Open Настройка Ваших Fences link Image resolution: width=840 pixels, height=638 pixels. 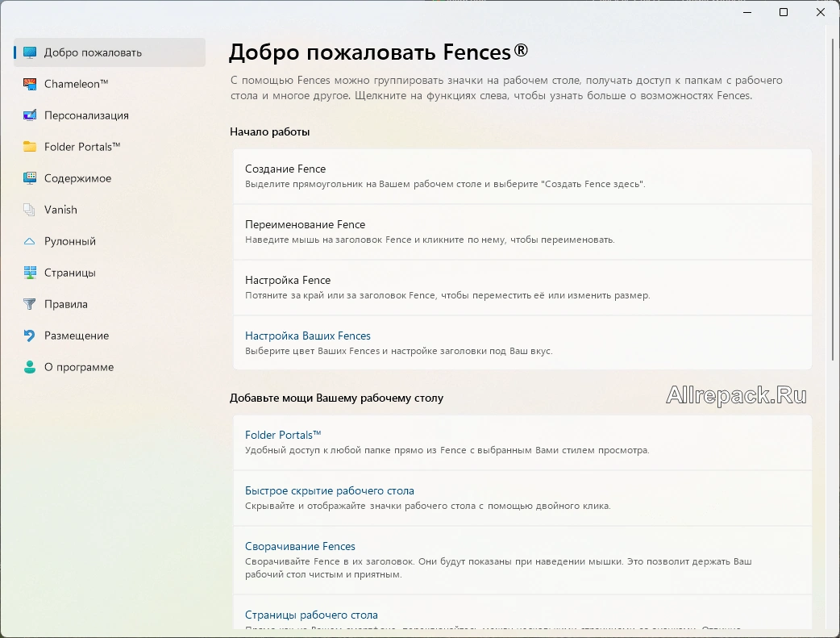(307, 336)
